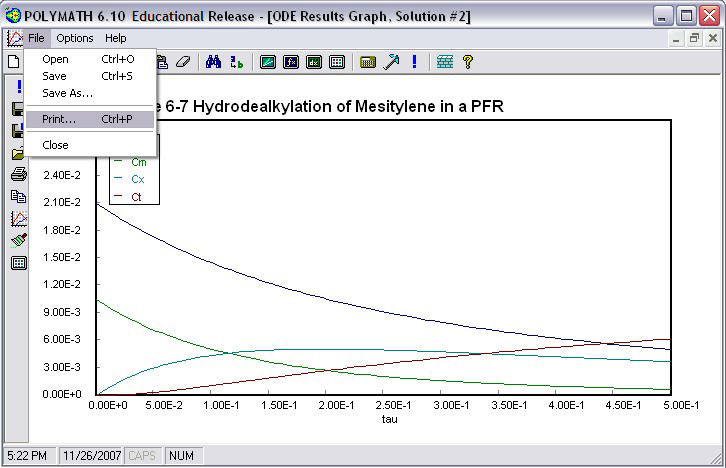Open the Options menu

(75, 38)
